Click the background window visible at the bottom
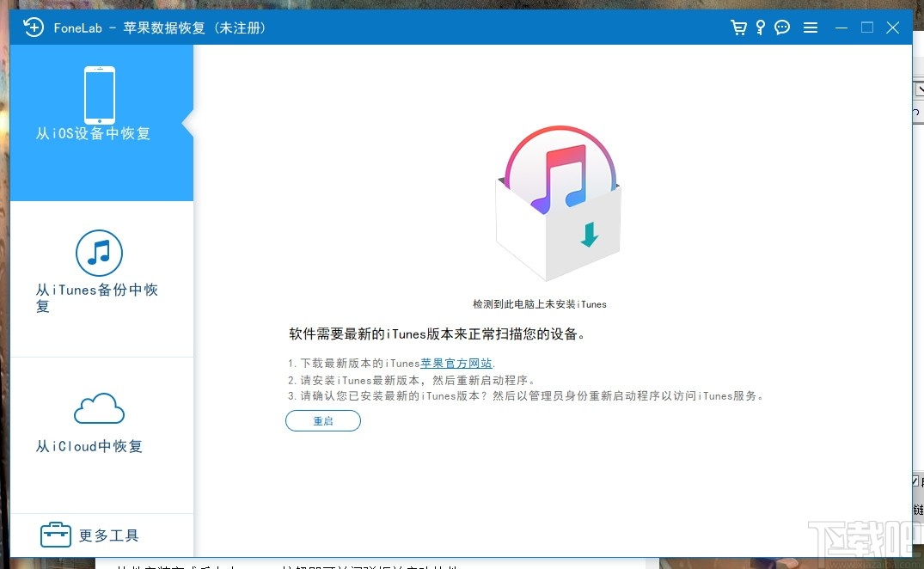Screen dimensions: 924x569 344,564
